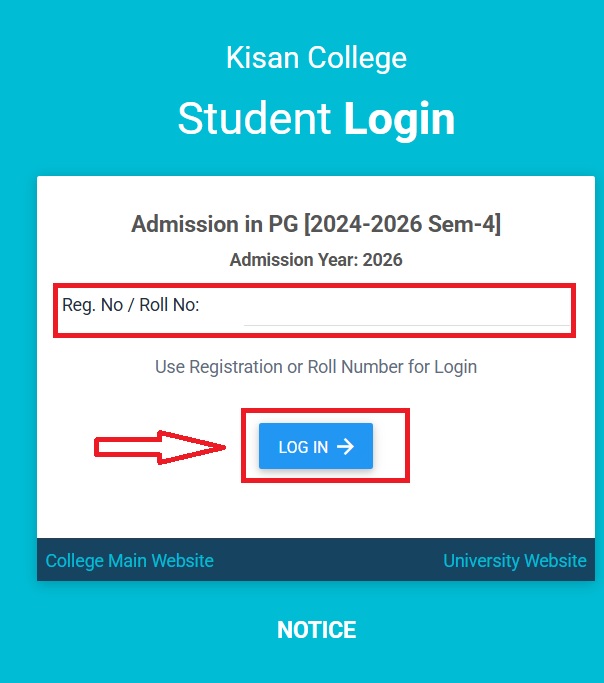Image resolution: width=604 pixels, height=683 pixels.
Task: Open the College Main Website link
Action: (130, 561)
